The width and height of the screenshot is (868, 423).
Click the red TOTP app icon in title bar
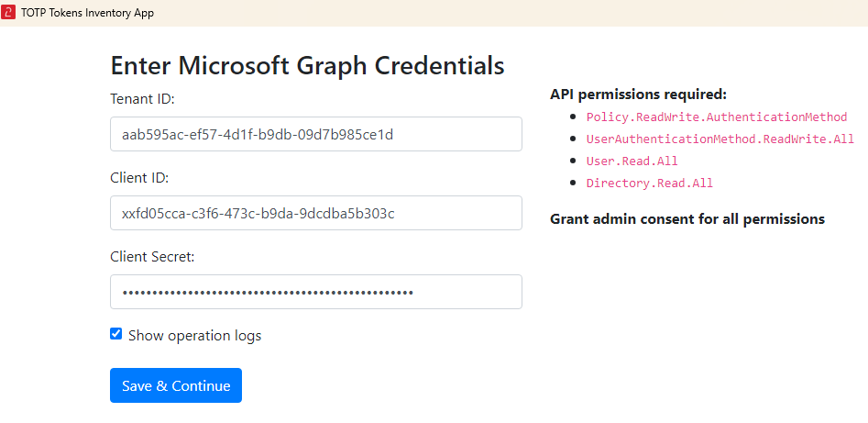[x=8, y=13]
